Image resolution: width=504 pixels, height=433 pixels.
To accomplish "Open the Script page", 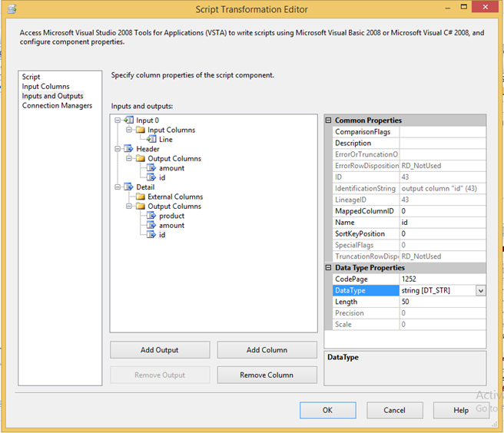I will (x=31, y=77).
